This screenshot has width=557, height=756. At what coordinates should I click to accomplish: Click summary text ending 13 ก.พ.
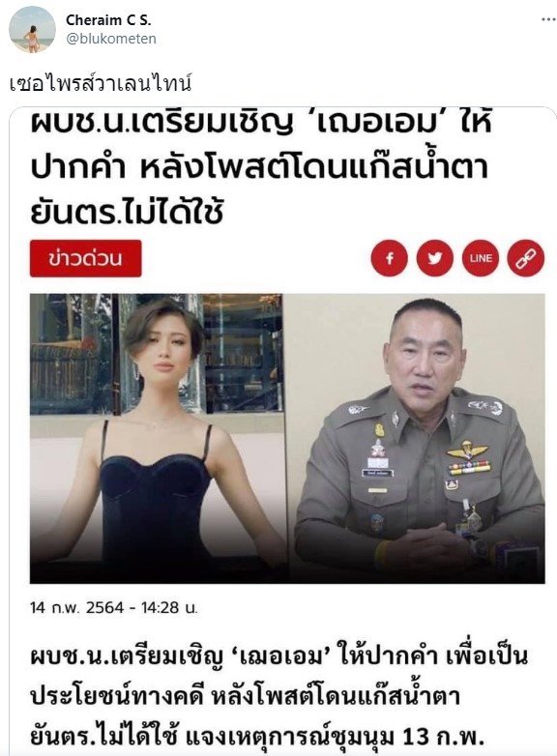click(x=257, y=737)
